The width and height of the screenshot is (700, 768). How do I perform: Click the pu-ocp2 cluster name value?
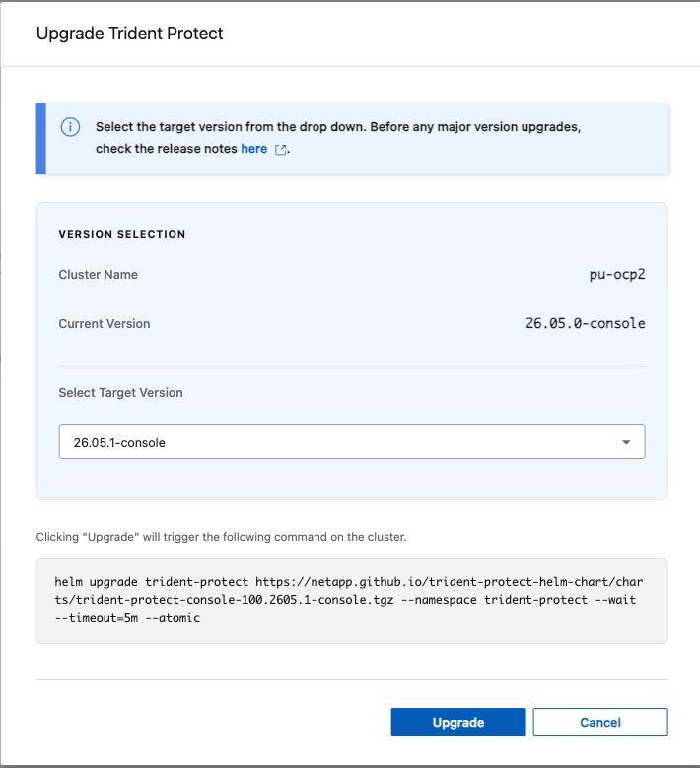pyautogui.click(x=617, y=275)
